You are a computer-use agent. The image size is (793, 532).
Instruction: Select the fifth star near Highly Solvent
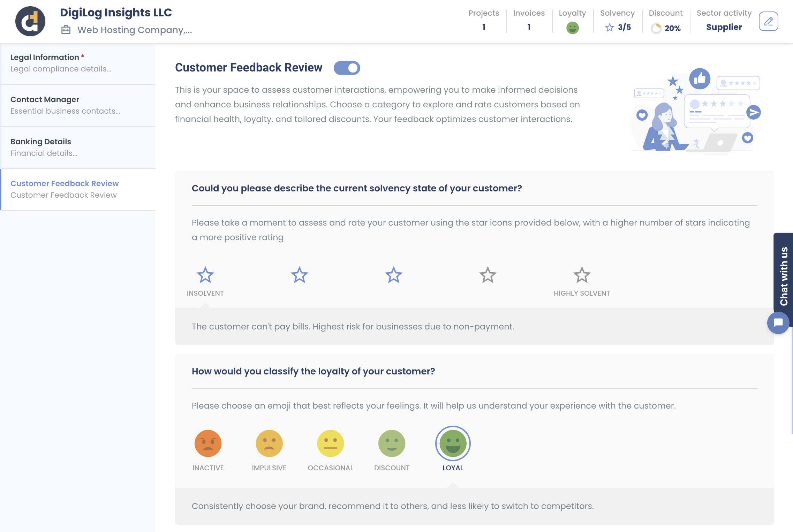click(x=582, y=275)
